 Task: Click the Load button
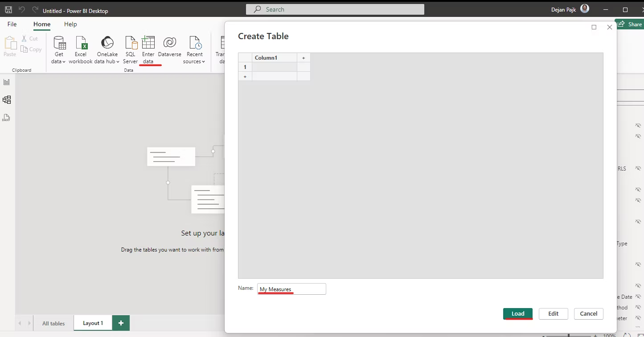tap(517, 313)
